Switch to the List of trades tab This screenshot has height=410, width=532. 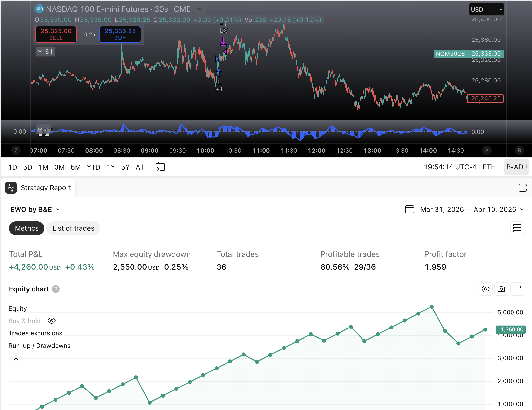(x=73, y=228)
